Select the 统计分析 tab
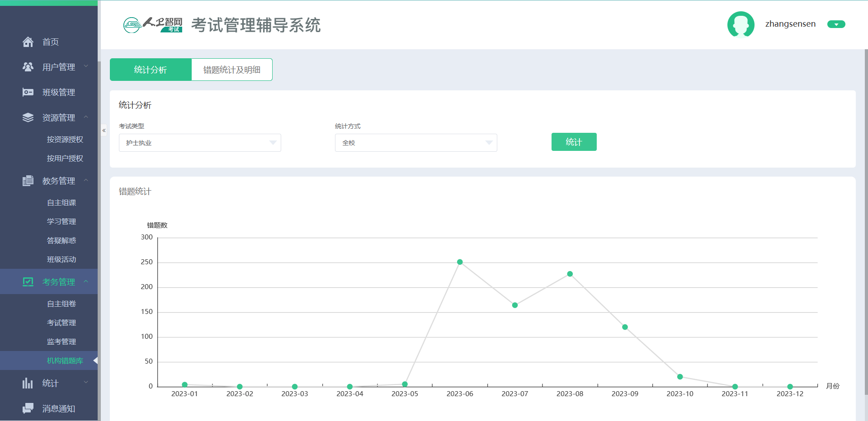Image resolution: width=868 pixels, height=421 pixels. [x=151, y=70]
